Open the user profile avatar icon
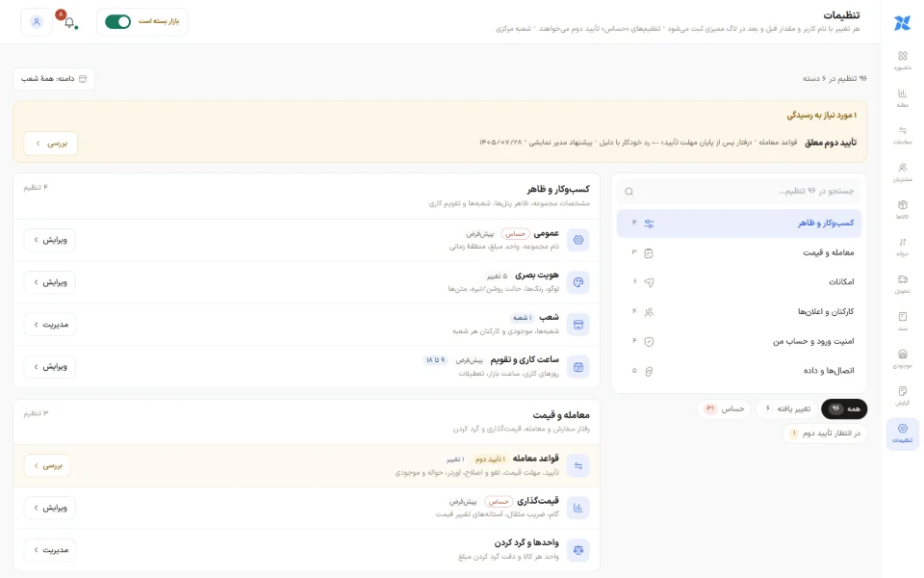The image size is (924, 578). pyautogui.click(x=37, y=22)
